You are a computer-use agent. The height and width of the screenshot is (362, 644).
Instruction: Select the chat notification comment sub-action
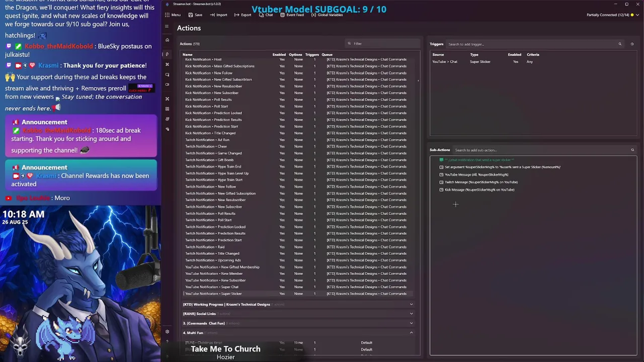[533, 160]
